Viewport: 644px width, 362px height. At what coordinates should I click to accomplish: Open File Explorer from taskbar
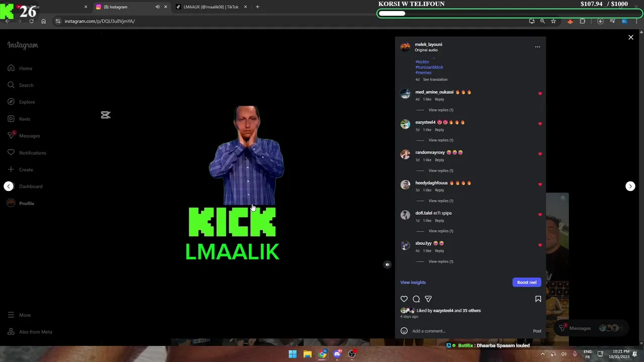pos(307,354)
